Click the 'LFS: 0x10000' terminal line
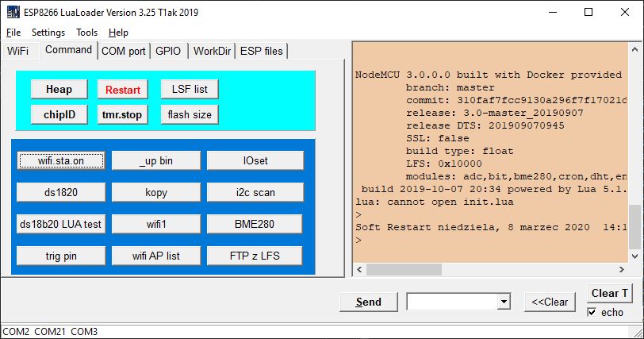This screenshot has height=339, width=644. tap(443, 164)
